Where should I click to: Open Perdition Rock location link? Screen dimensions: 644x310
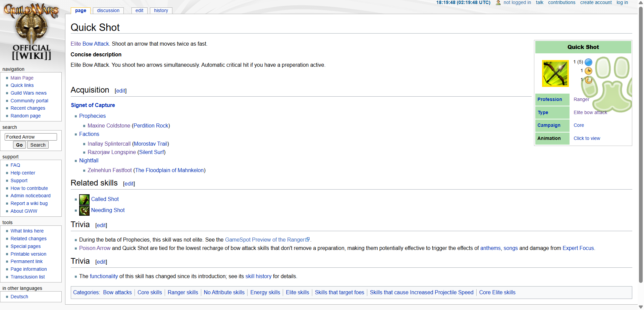click(x=151, y=125)
